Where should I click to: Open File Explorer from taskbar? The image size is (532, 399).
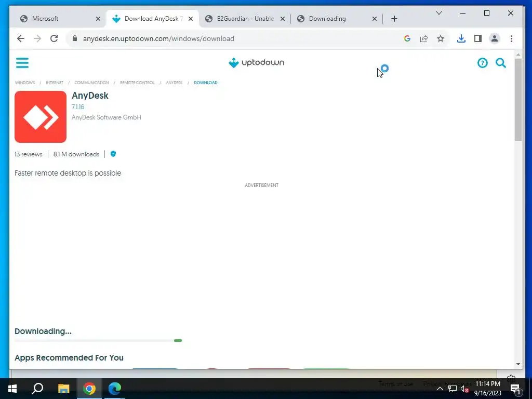[x=63, y=388]
